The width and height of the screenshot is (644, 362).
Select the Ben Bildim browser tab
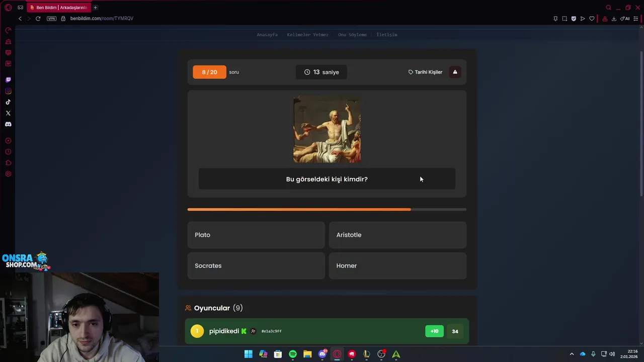[58, 8]
